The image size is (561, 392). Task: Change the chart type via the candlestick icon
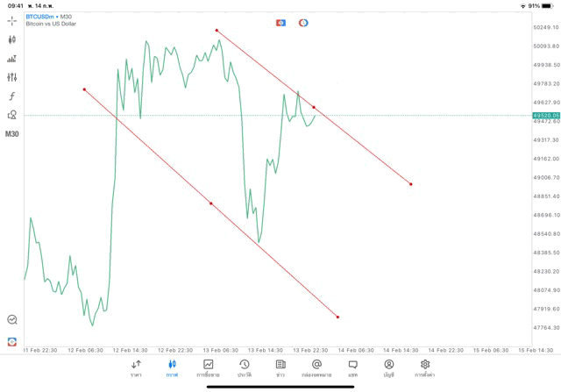click(x=12, y=39)
